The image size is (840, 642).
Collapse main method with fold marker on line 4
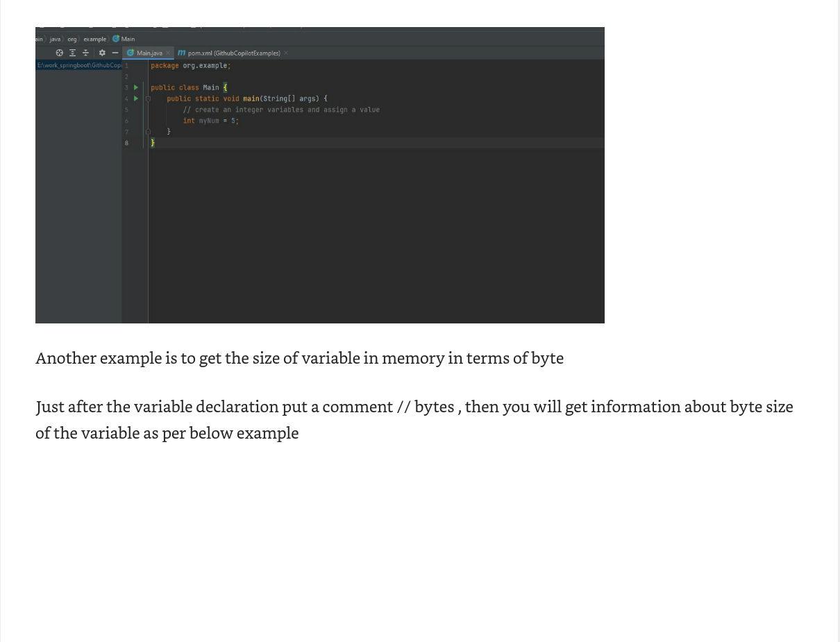point(148,99)
